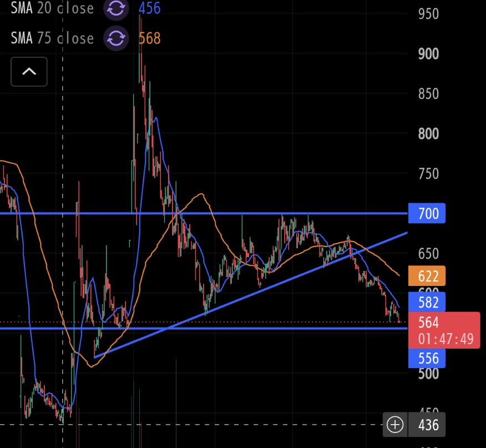Screen dimensions: 486x448
Task: Click the 500 price scale value
Action: pyautogui.click(x=429, y=374)
